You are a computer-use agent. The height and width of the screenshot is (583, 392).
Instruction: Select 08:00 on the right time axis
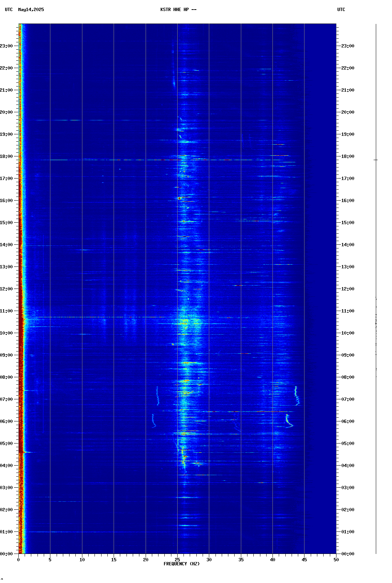click(x=348, y=377)
